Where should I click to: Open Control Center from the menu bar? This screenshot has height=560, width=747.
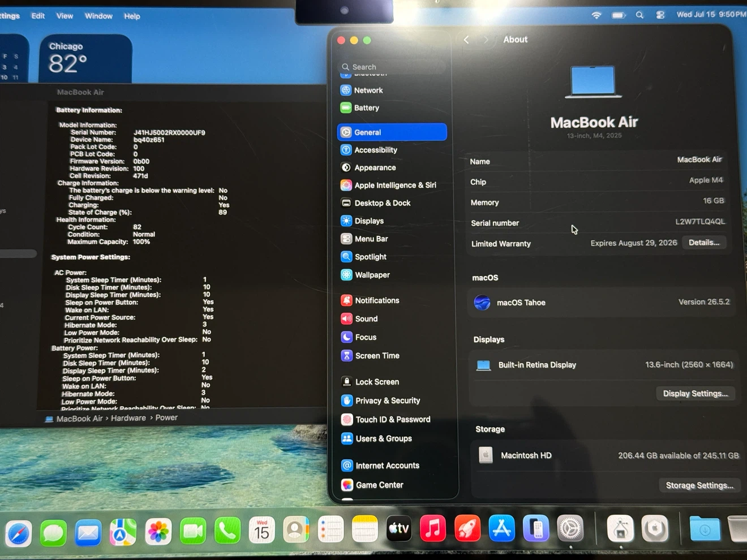click(660, 15)
